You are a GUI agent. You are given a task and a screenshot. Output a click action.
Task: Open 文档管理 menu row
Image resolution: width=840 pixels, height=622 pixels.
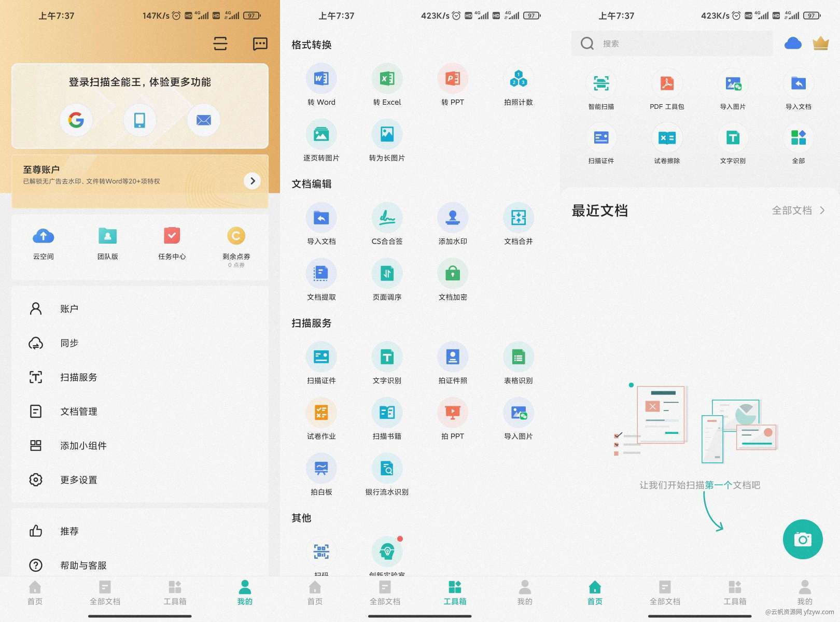point(140,412)
